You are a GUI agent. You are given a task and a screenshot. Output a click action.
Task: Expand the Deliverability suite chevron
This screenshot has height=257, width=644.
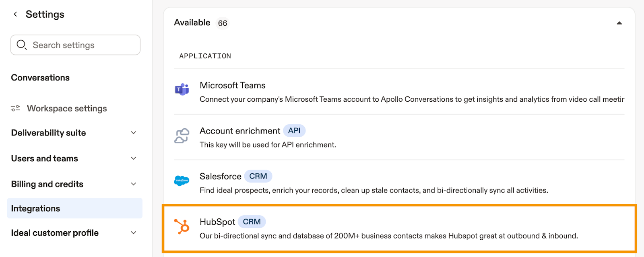pos(134,133)
